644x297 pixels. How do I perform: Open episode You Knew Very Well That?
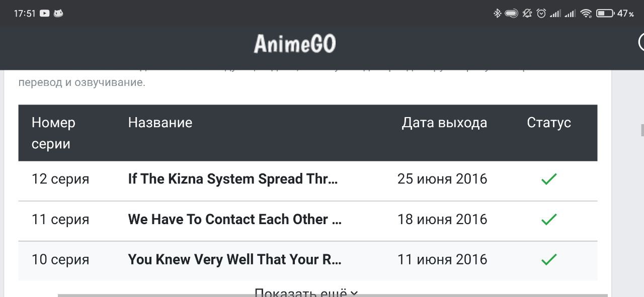pos(235,259)
